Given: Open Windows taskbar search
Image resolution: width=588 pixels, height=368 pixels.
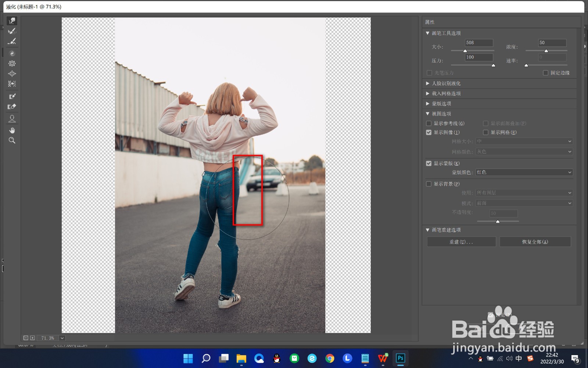Looking at the screenshot, I should [x=206, y=358].
